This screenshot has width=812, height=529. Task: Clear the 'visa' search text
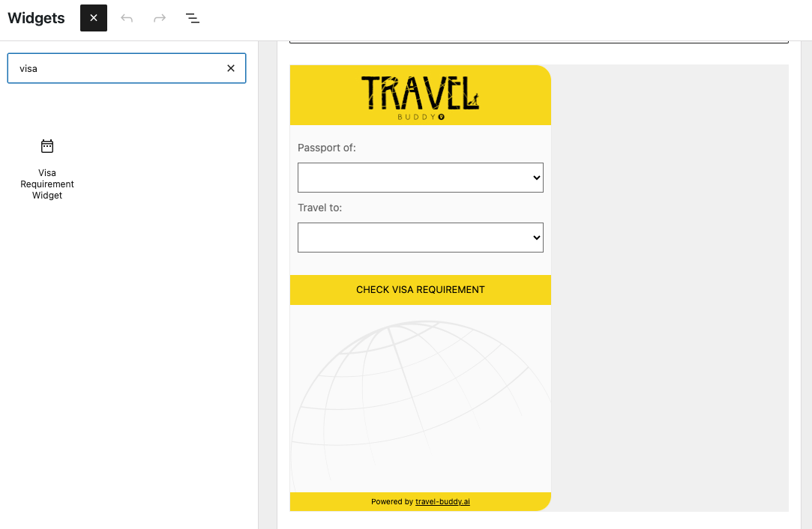pyautogui.click(x=231, y=68)
